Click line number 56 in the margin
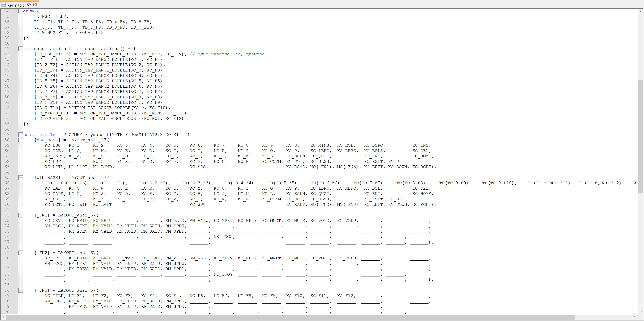Screen dimensions: 644x321 coord(7,129)
